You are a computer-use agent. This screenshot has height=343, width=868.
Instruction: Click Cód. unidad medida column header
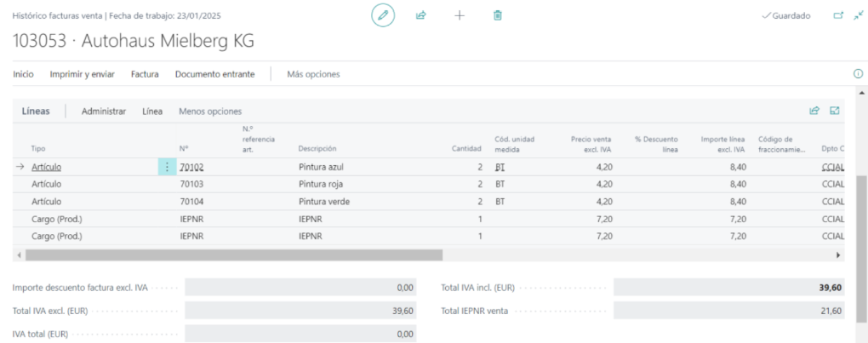click(514, 144)
